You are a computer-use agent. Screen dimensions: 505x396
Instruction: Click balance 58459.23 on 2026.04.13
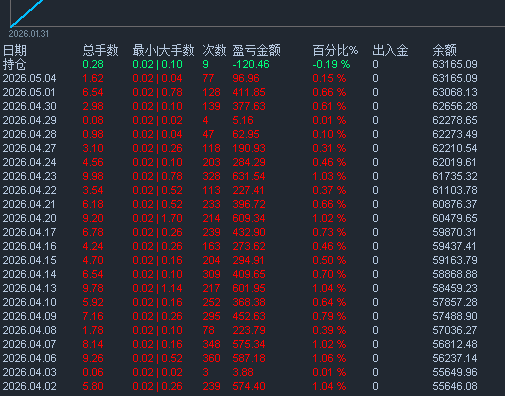tap(455, 288)
